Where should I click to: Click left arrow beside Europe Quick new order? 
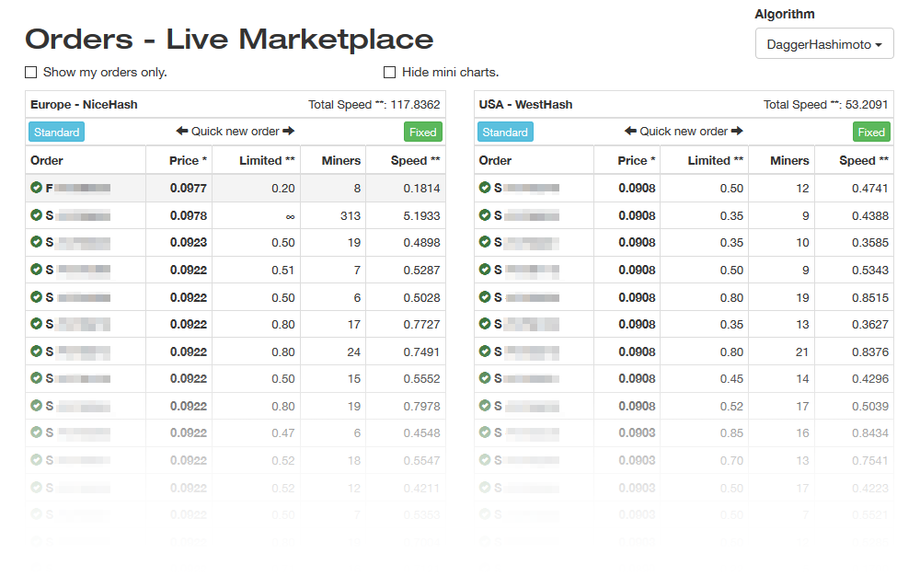point(182,131)
